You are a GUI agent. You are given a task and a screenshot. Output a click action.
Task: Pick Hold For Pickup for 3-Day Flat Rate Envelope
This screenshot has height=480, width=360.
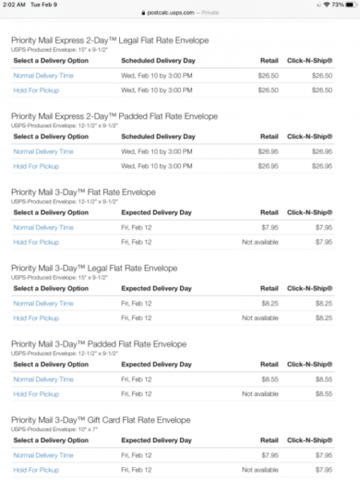coord(36,242)
